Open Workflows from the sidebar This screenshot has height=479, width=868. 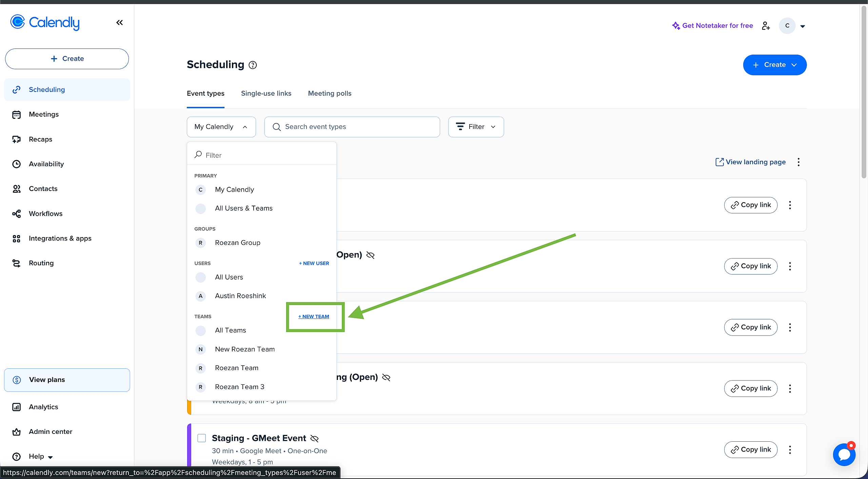[45, 214]
